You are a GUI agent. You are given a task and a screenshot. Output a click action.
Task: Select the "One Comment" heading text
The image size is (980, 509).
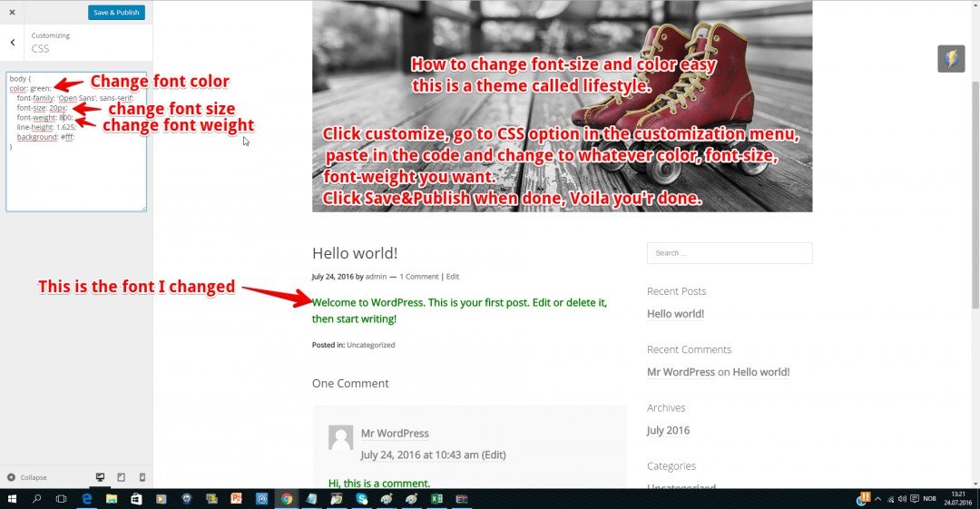[x=350, y=383]
